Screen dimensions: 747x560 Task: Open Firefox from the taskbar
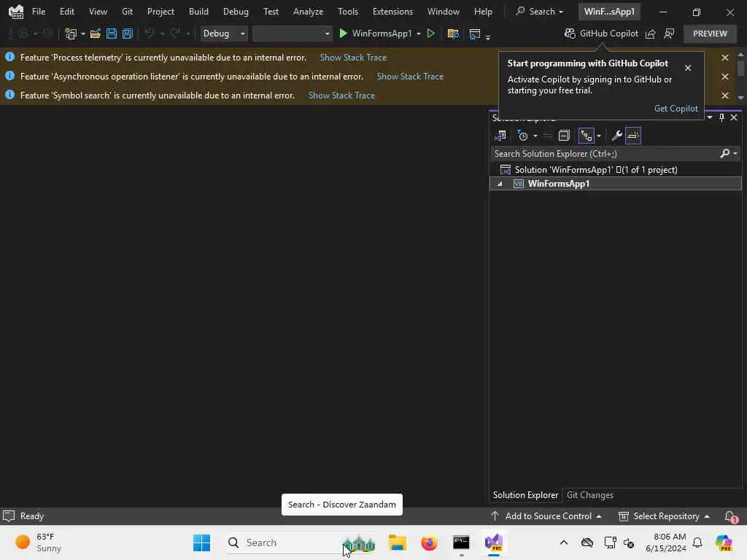[429, 542]
